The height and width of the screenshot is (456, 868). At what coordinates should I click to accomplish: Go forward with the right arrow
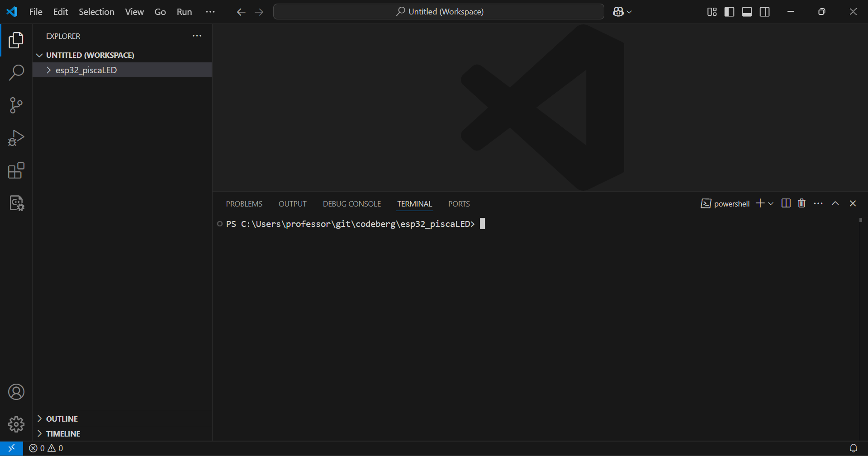coord(259,12)
